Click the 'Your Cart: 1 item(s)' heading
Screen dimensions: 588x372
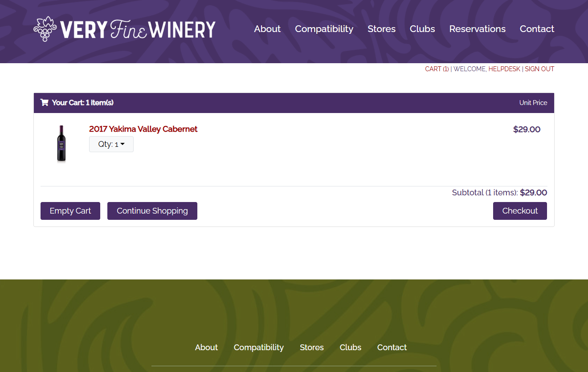click(x=82, y=103)
